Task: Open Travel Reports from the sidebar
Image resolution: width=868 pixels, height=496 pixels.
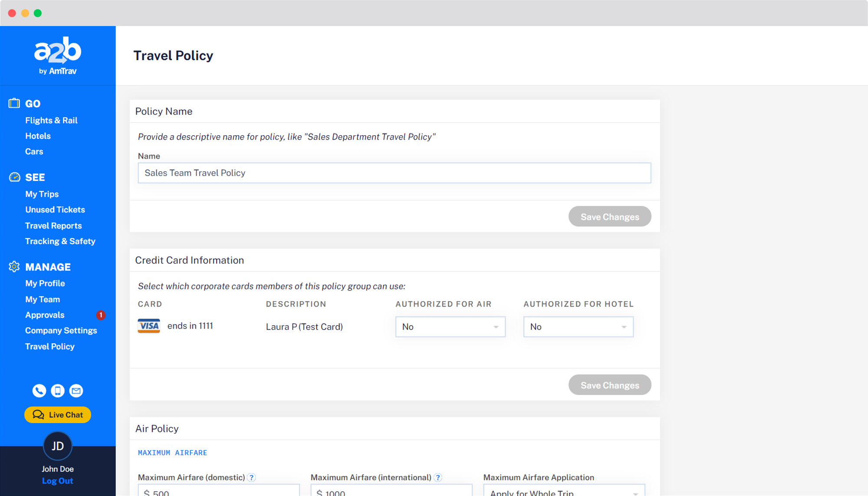Action: click(x=53, y=225)
